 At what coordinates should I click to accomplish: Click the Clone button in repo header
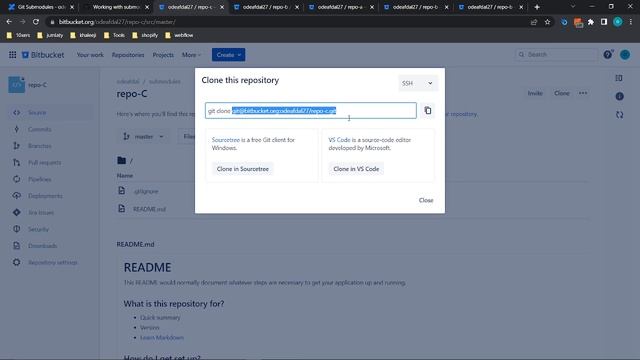click(562, 93)
